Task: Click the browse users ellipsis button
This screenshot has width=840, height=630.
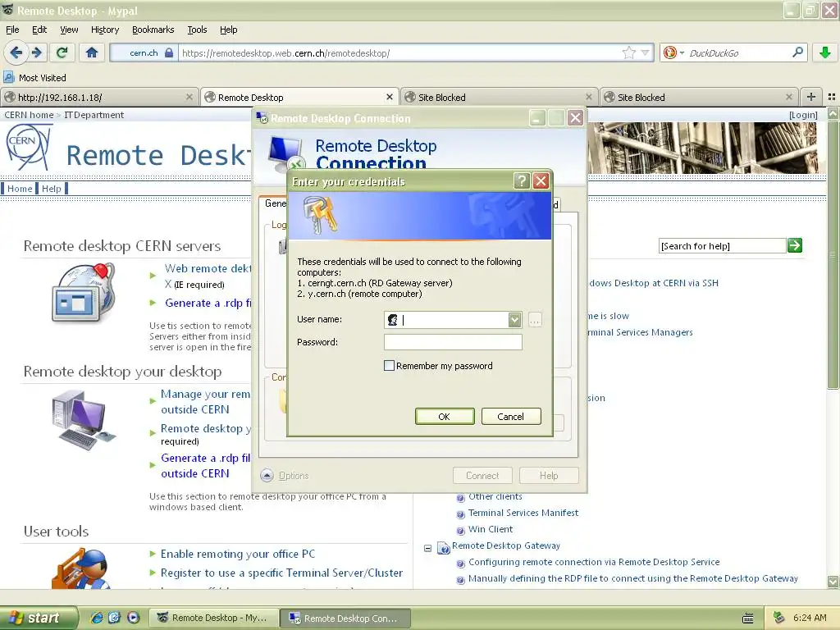Action: [535, 320]
